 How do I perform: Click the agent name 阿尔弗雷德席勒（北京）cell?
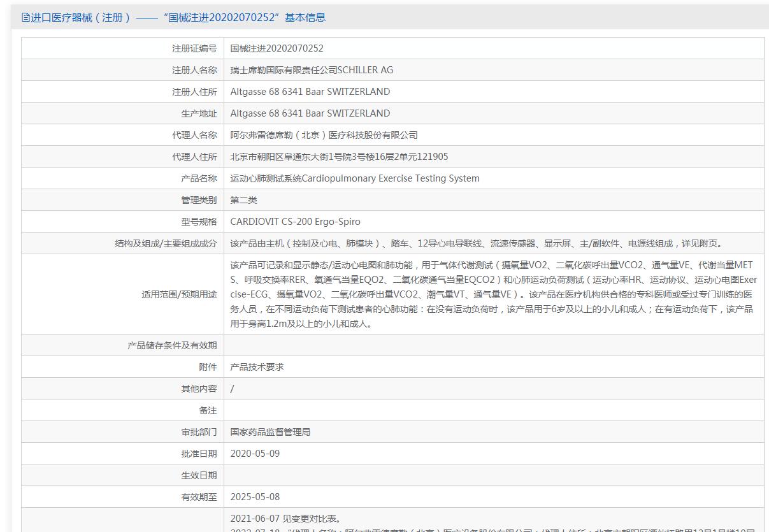[324, 135]
